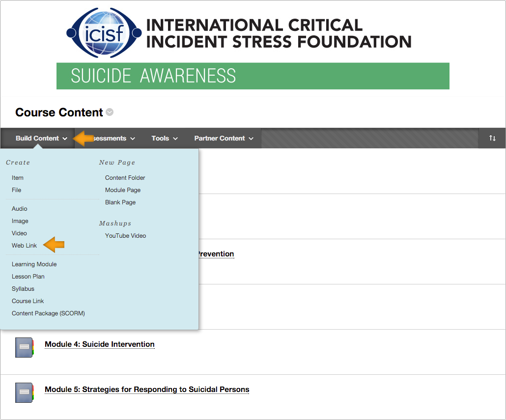Viewport: 506px width, 420px height.
Task: Select Blank Page under New Page
Action: point(120,202)
